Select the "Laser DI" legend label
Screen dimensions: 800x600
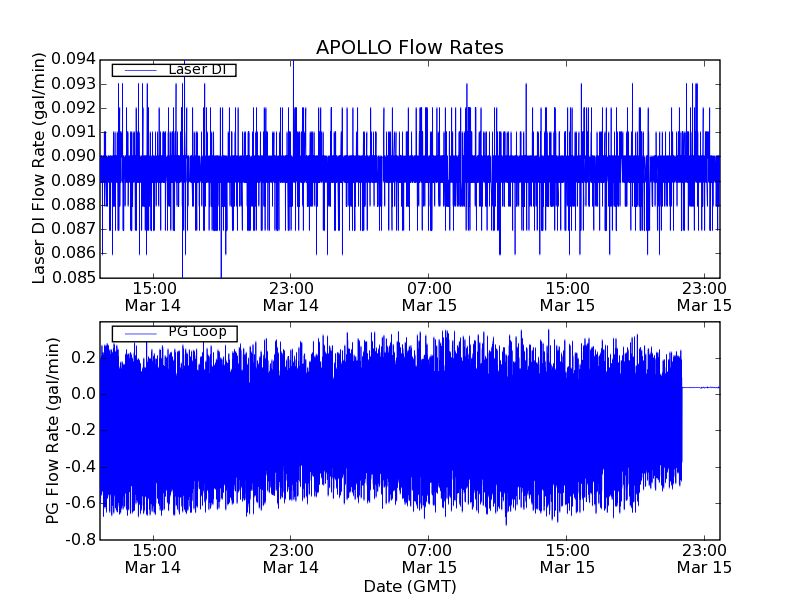point(195,70)
